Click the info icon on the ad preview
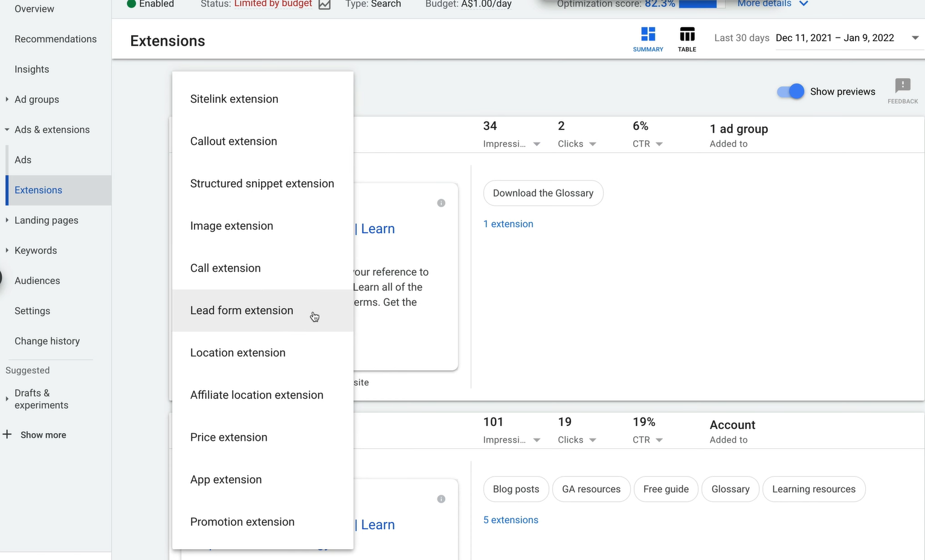Image resolution: width=925 pixels, height=560 pixels. (x=441, y=203)
